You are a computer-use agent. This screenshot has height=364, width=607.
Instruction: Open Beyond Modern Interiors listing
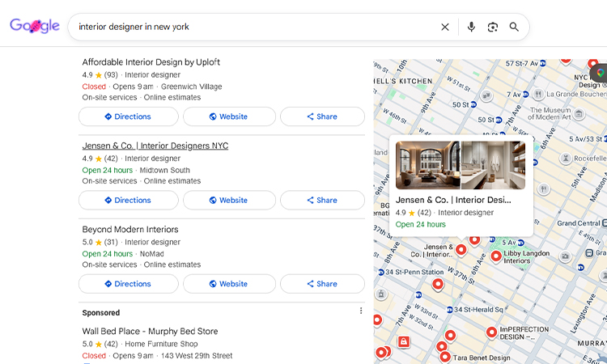coord(130,230)
